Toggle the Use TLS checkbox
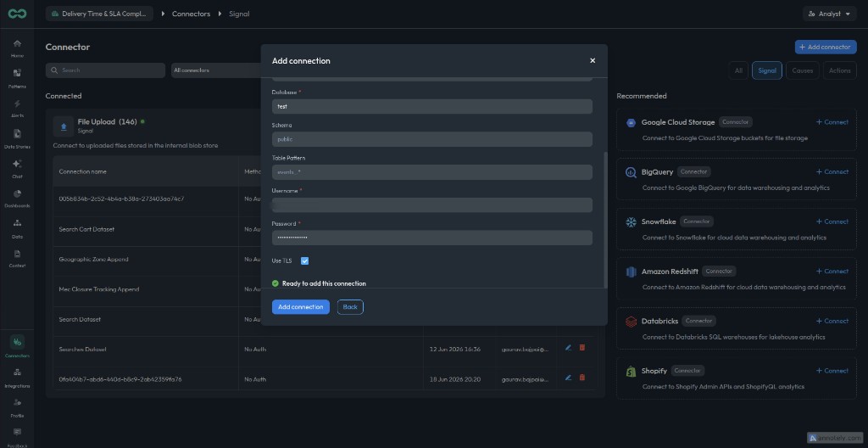 pyautogui.click(x=304, y=260)
